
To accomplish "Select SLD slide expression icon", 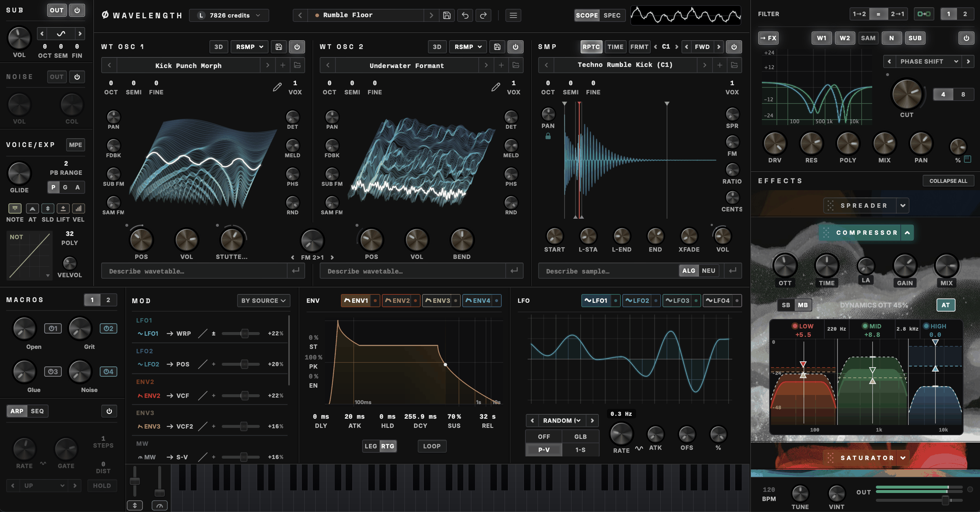I will coord(48,208).
